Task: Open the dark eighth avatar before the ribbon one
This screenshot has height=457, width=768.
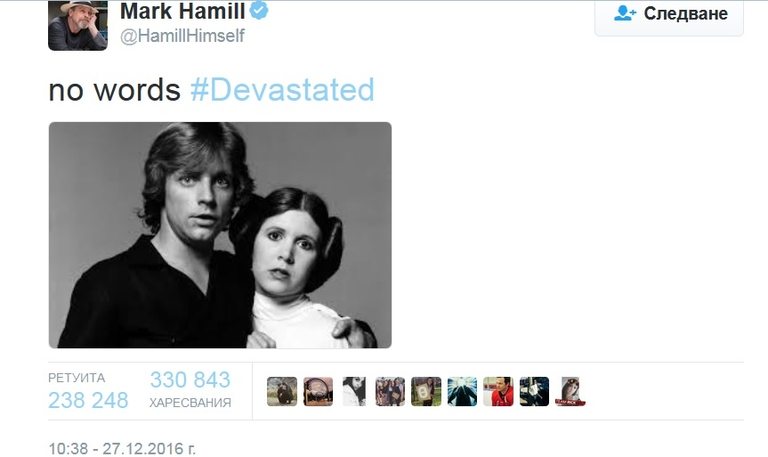Action: click(534, 391)
